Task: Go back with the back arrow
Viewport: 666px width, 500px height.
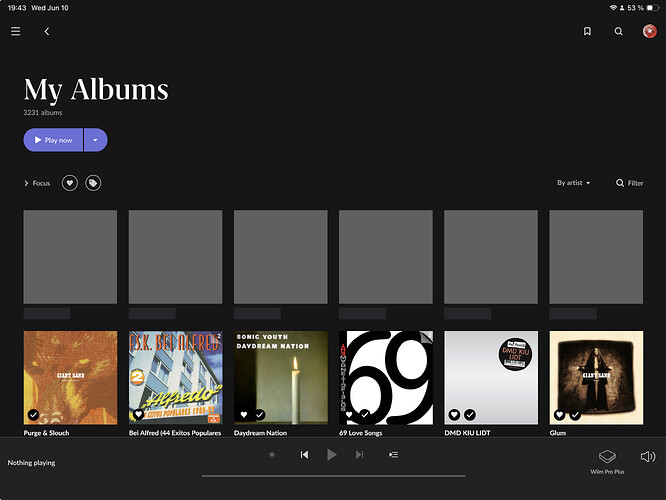Action: click(x=47, y=31)
